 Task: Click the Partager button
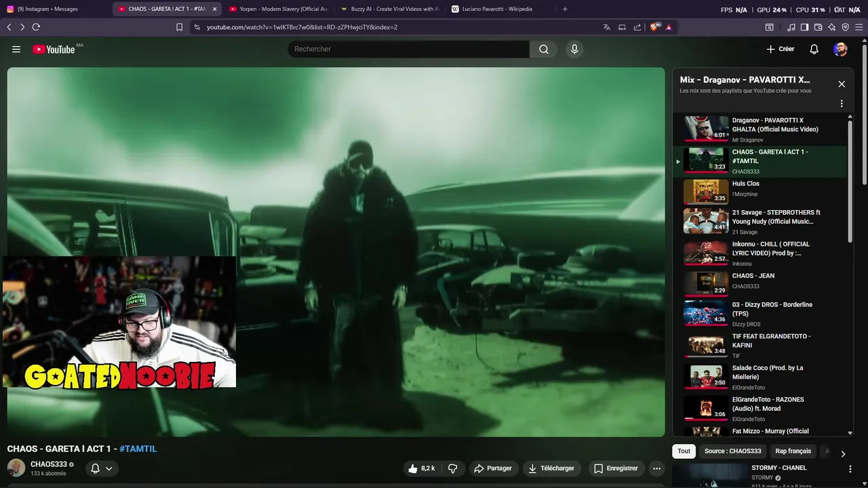pos(493,468)
